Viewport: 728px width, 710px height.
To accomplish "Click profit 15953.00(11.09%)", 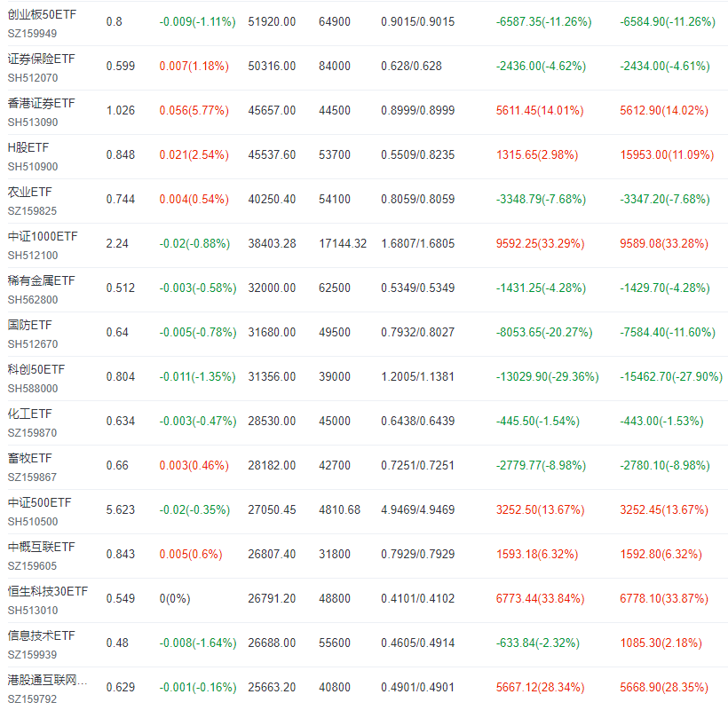I will (x=667, y=155).
